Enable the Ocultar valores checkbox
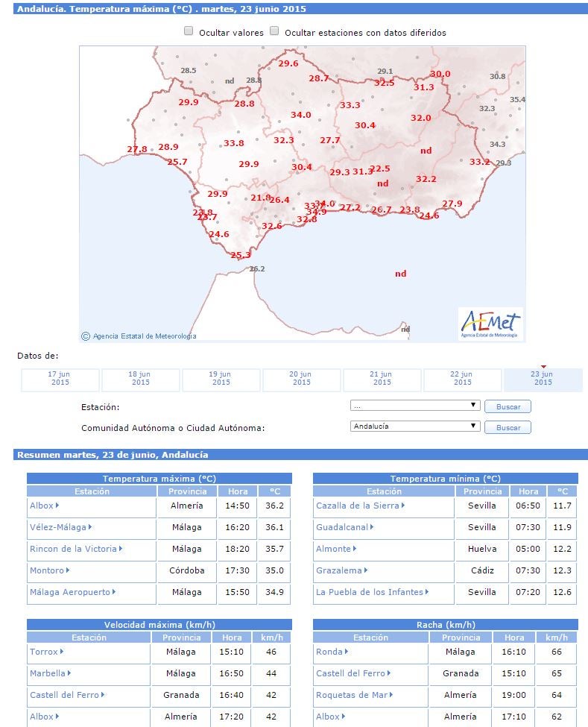 click(189, 31)
